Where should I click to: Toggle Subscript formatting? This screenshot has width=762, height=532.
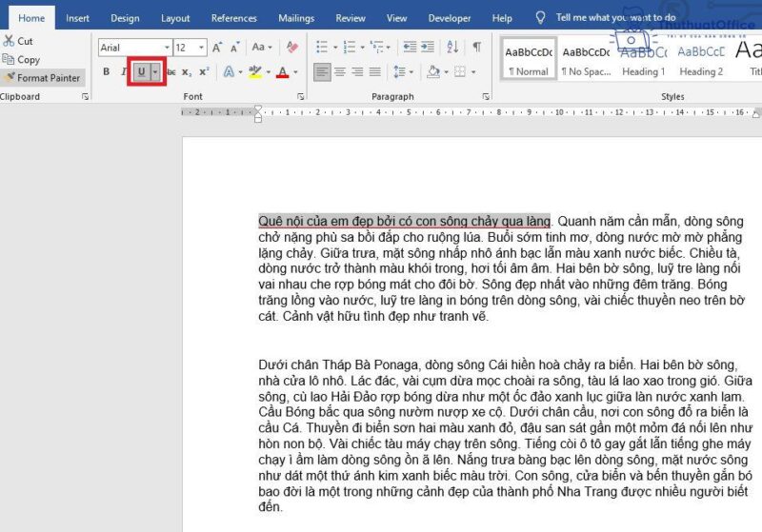coord(187,72)
